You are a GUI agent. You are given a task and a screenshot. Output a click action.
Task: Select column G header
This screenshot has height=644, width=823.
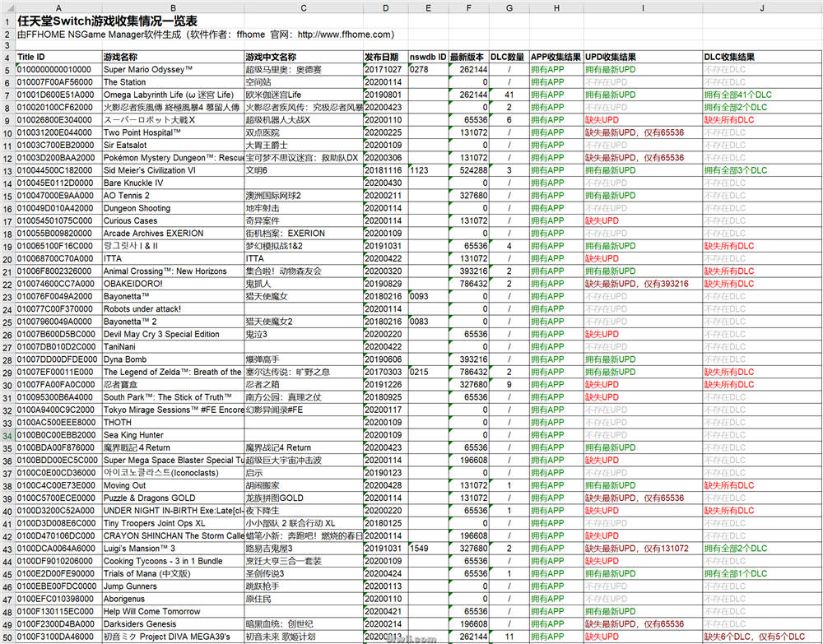pyautogui.click(x=509, y=8)
